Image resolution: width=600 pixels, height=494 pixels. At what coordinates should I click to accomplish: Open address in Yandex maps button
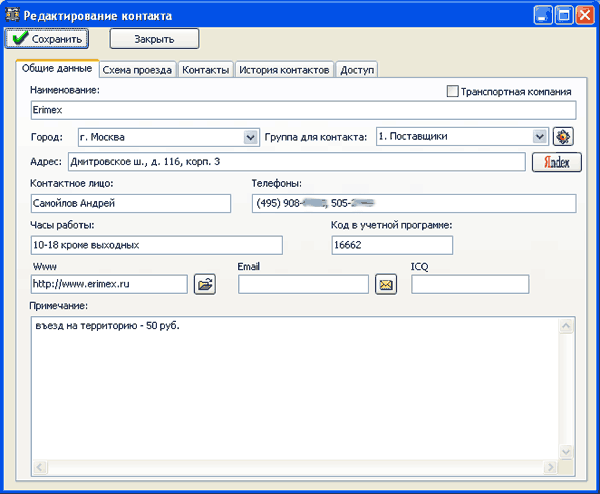557,162
